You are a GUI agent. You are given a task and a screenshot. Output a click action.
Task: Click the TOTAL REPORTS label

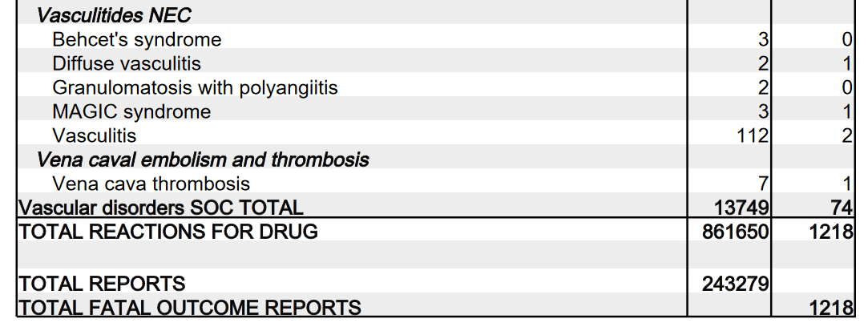tap(102, 283)
